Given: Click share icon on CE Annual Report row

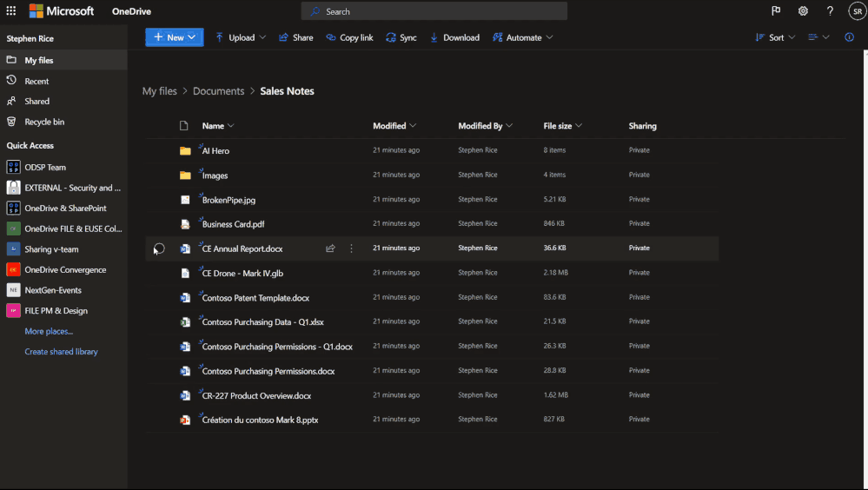Looking at the screenshot, I should pos(330,248).
